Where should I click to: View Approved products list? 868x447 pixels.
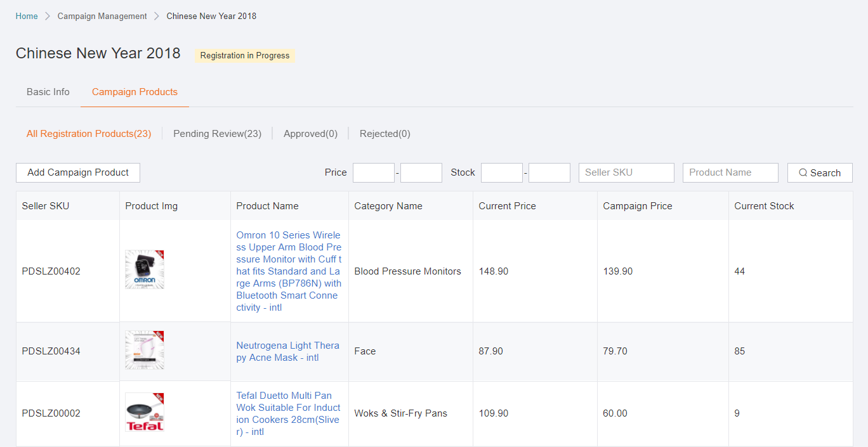pos(310,134)
